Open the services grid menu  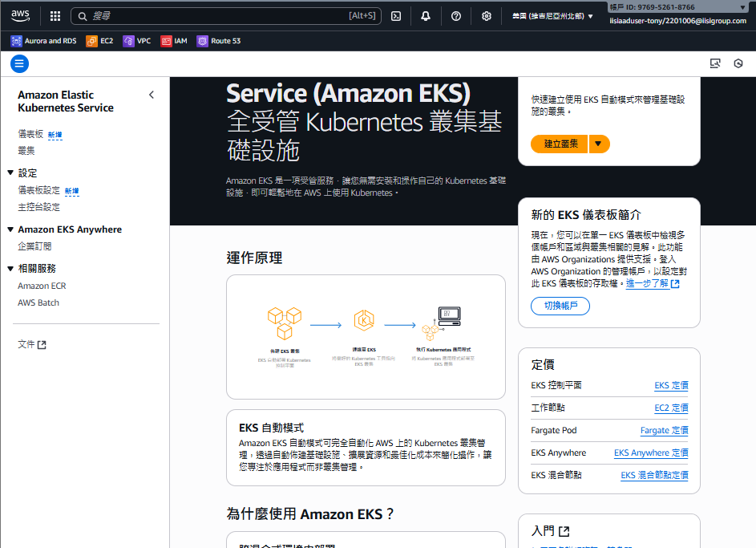point(55,16)
